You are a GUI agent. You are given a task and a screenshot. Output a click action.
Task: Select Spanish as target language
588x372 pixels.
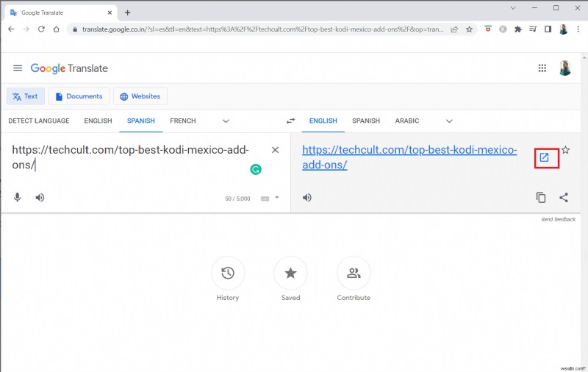[x=366, y=121]
